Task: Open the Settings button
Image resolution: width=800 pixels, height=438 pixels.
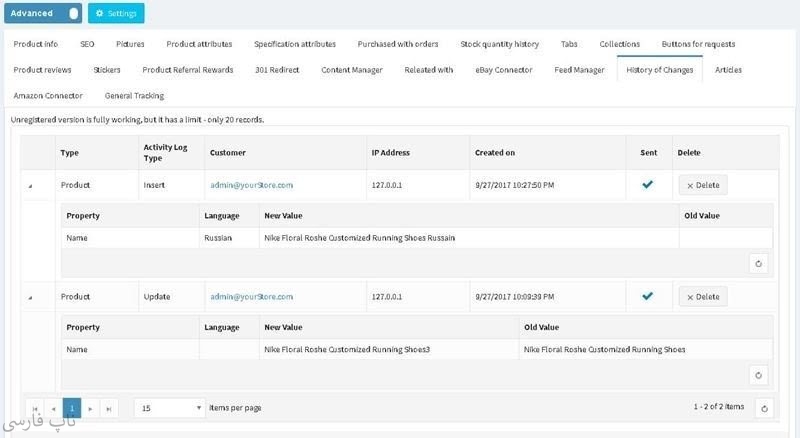Action: click(116, 14)
